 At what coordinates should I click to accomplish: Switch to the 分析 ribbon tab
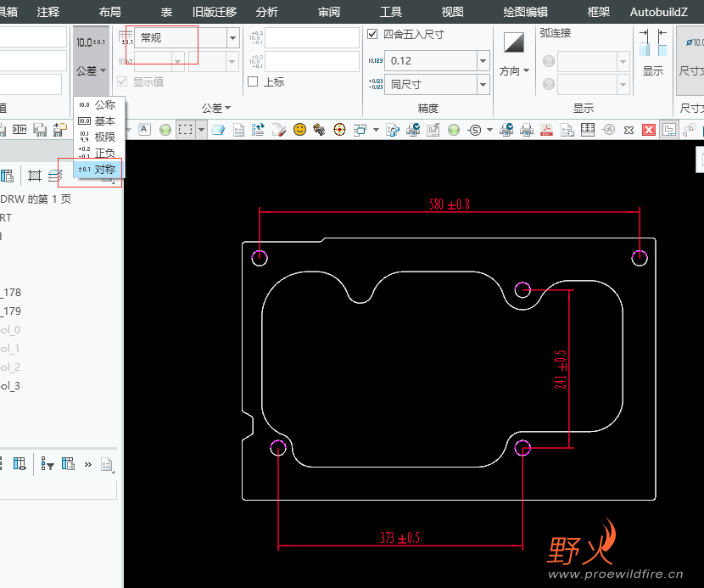pos(266,12)
